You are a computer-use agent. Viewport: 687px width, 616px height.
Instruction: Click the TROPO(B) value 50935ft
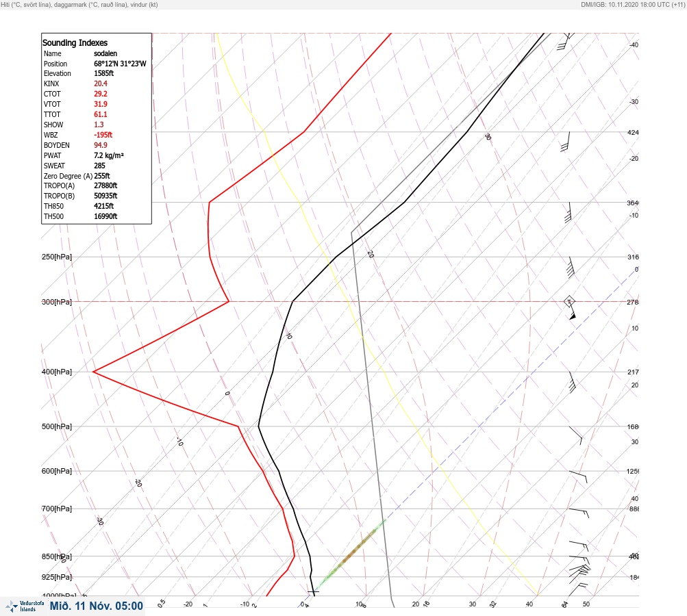coord(105,196)
